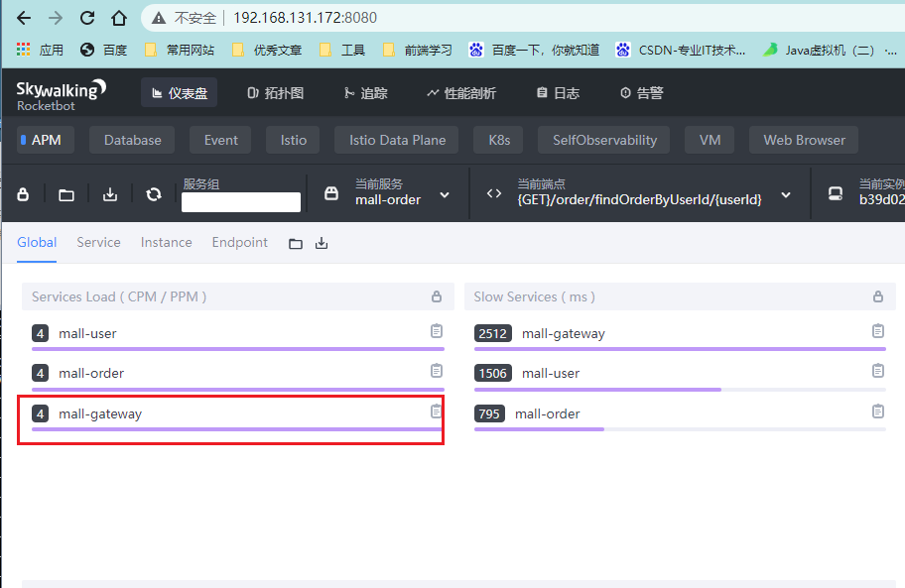
Task: Click mall-gateway text in Services Load
Action: click(x=100, y=413)
